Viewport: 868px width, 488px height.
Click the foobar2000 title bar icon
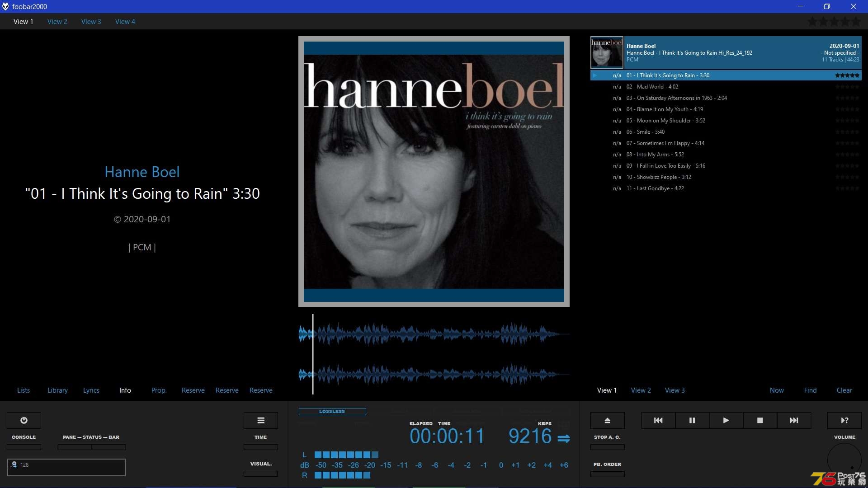(5, 6)
